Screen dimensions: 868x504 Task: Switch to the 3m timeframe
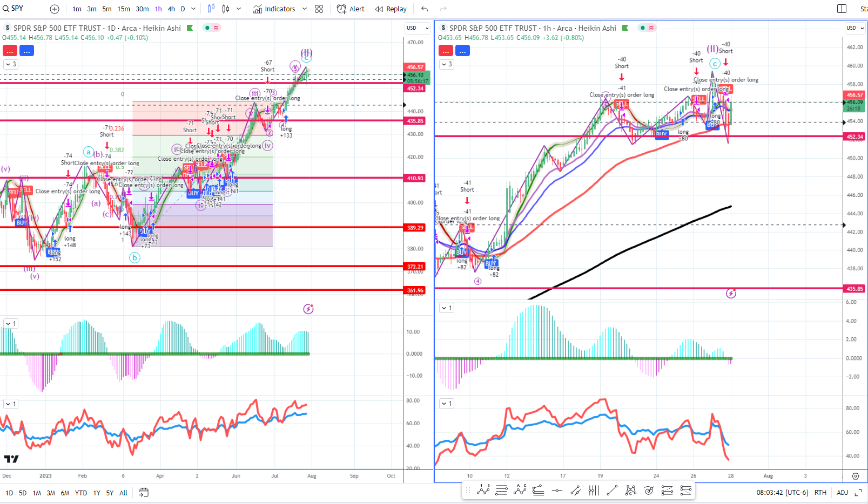(92, 9)
